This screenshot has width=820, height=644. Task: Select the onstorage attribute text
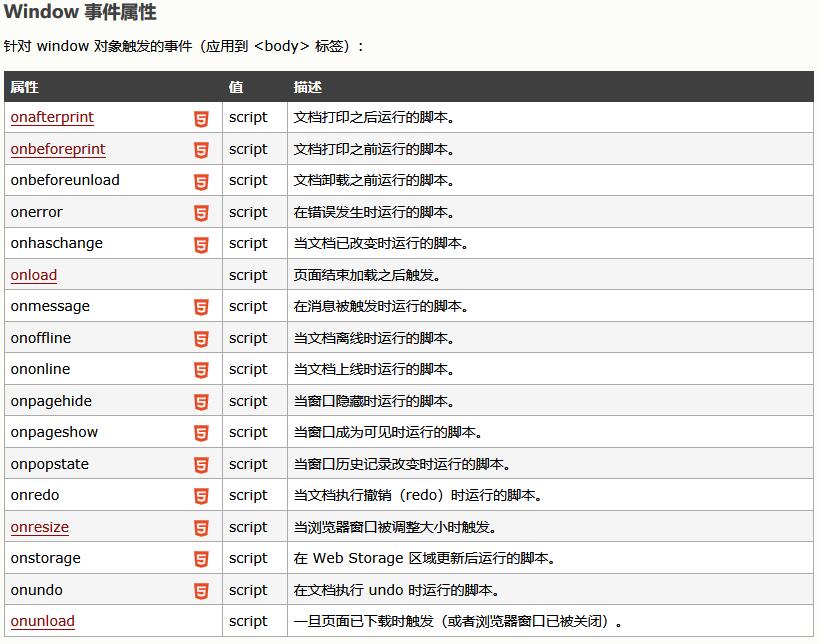[45, 558]
